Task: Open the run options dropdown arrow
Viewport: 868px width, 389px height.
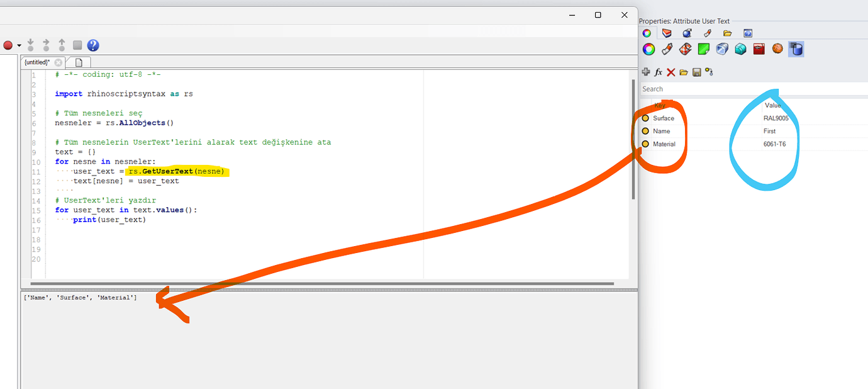Action: coord(18,45)
